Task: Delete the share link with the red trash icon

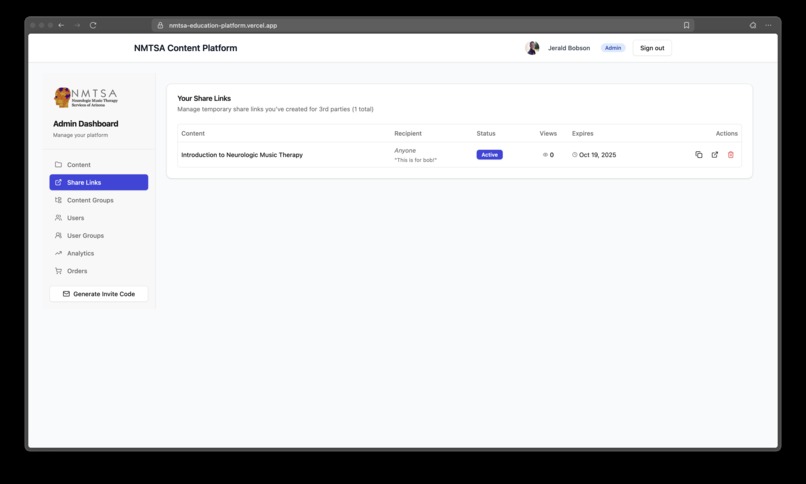Action: point(730,155)
